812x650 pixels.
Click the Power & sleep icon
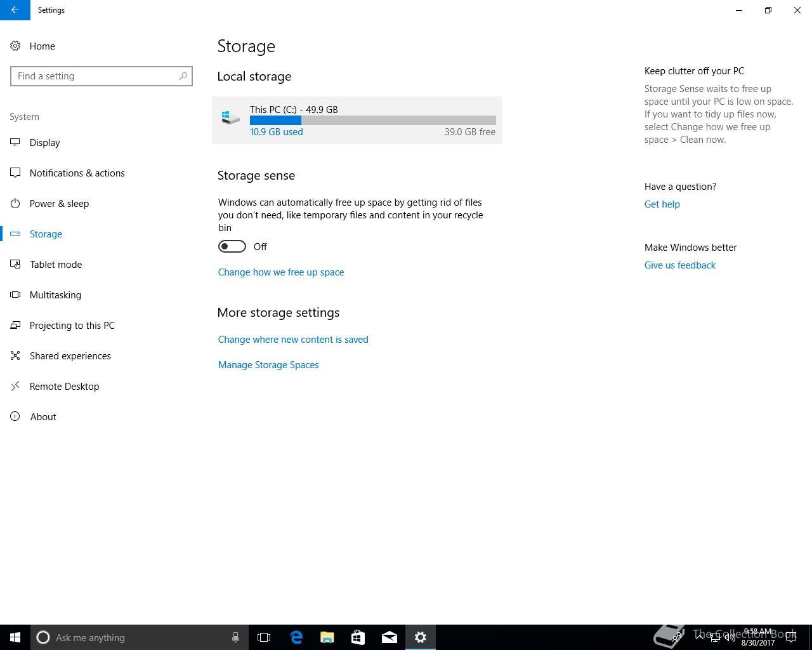pyautogui.click(x=15, y=203)
